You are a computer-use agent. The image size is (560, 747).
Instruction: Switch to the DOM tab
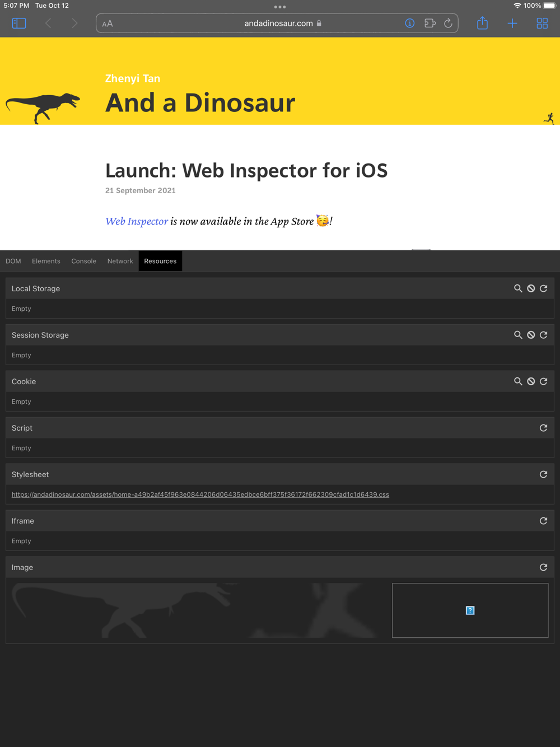click(x=13, y=261)
